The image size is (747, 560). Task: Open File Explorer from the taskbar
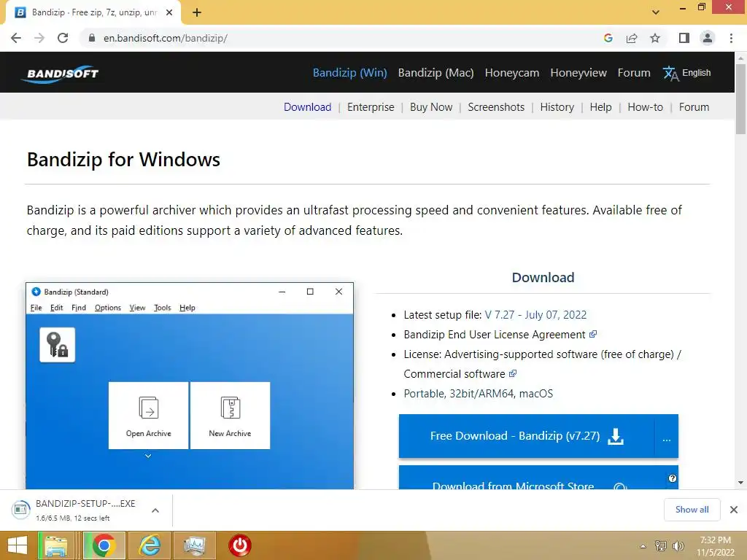coord(56,545)
